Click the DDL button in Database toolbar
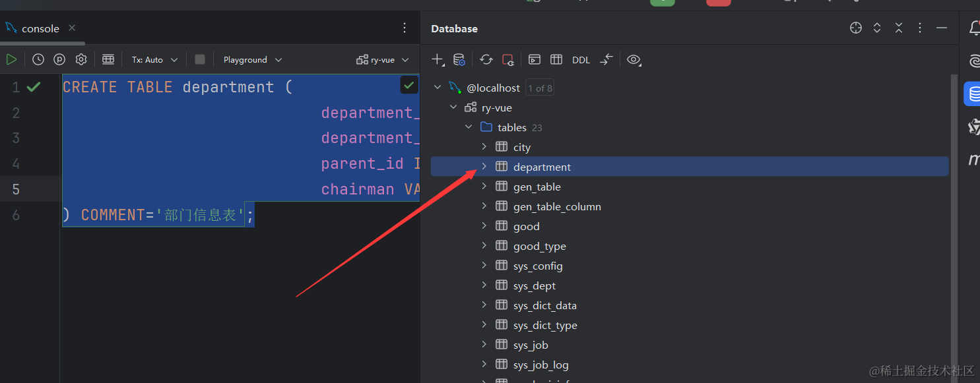 [581, 60]
